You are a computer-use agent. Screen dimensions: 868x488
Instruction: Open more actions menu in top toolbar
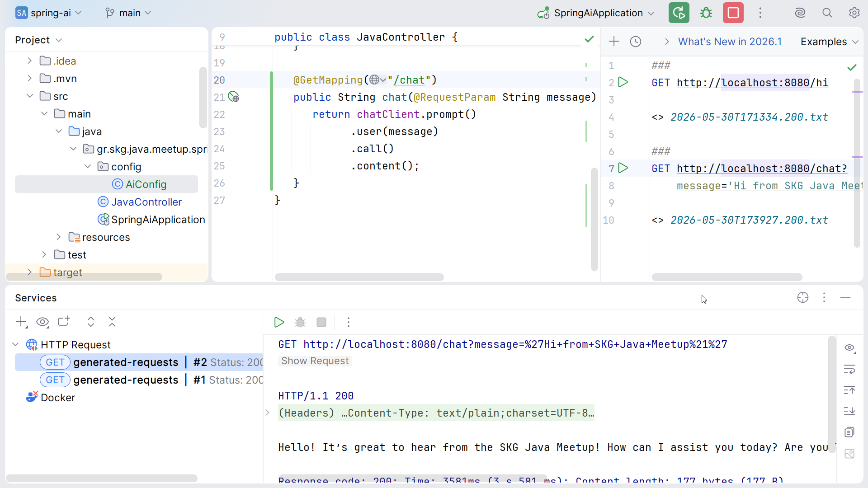(x=760, y=13)
